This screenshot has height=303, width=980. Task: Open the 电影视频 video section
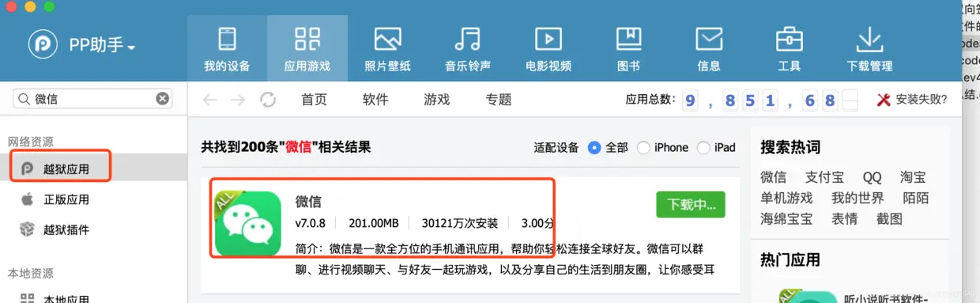[548, 48]
